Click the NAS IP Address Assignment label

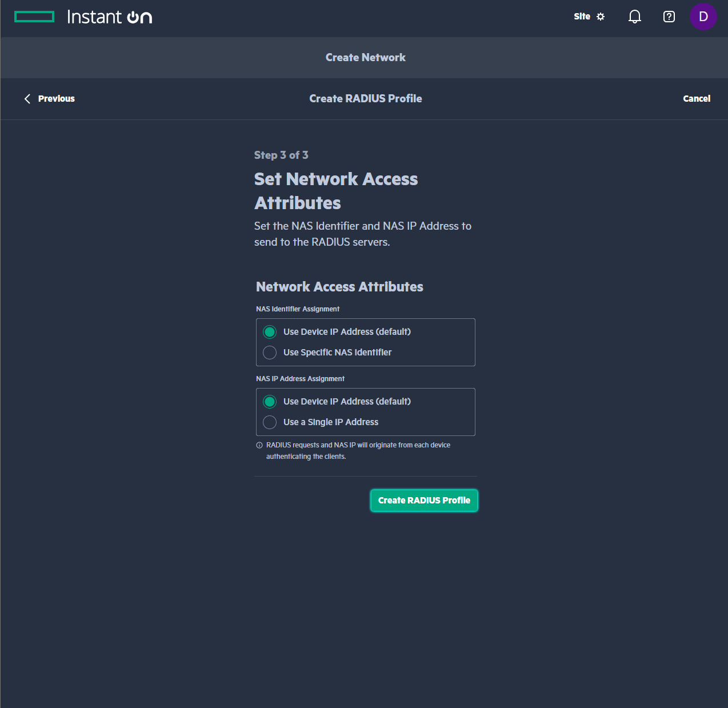tap(300, 379)
